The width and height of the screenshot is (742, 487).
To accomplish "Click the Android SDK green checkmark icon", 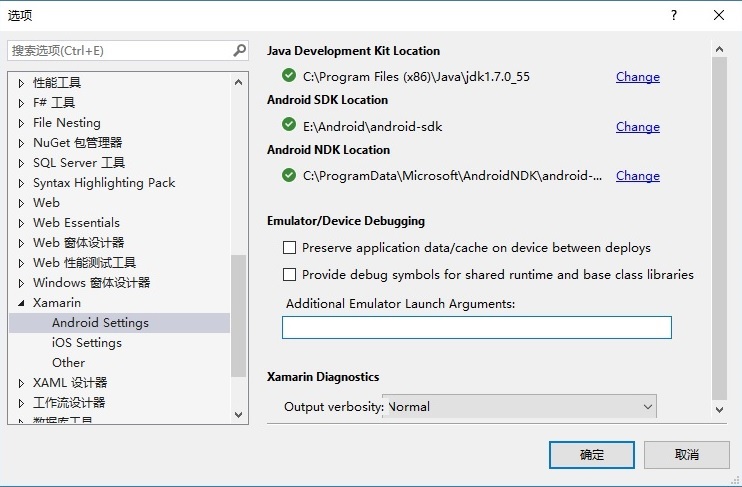I will (289, 126).
